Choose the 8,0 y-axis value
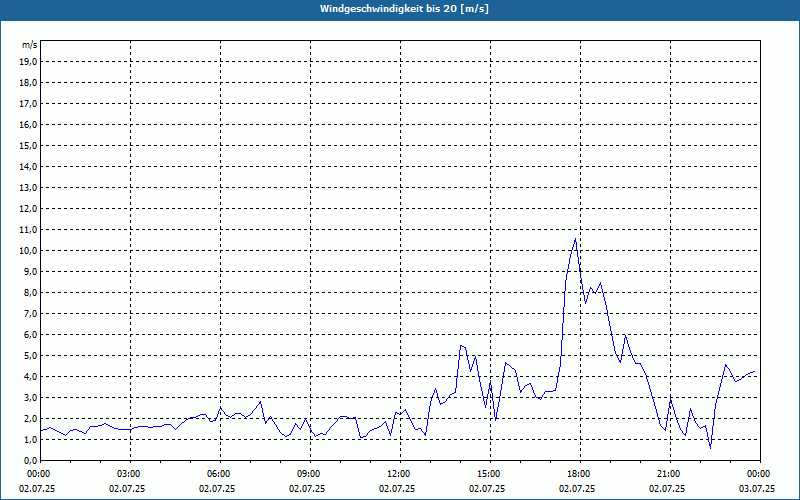The height and width of the screenshot is (500, 800). click(x=30, y=292)
